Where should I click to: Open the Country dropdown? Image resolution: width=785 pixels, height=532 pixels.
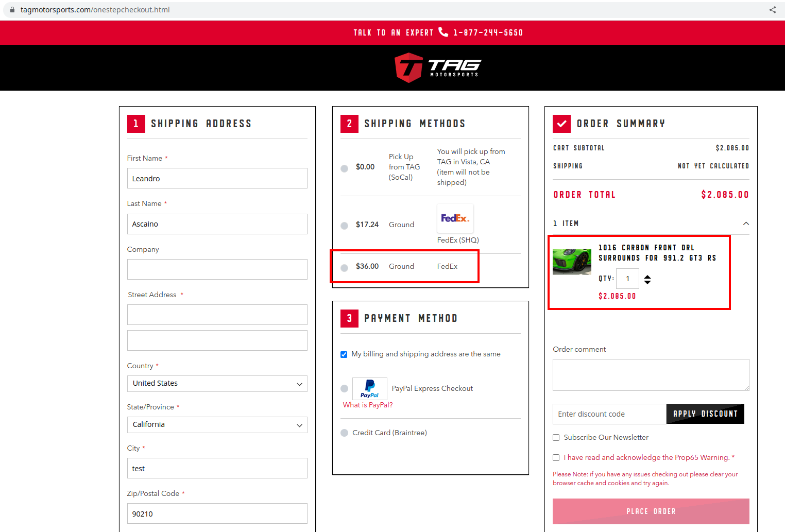(x=217, y=384)
